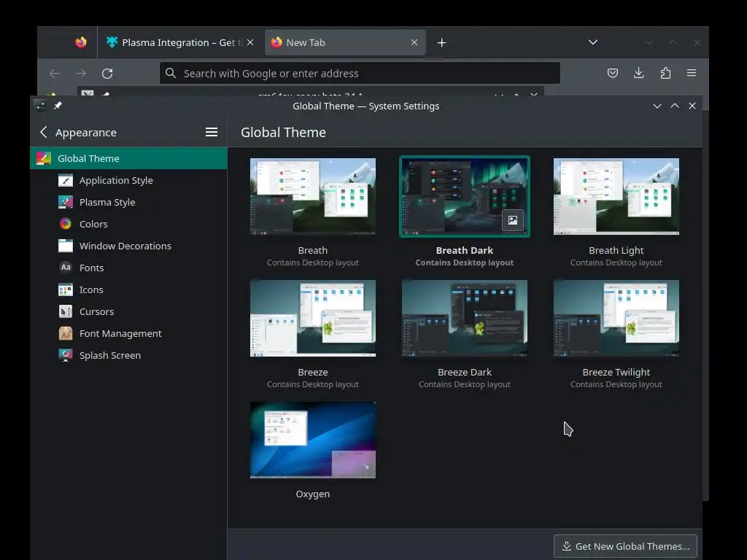The height and width of the screenshot is (560, 747).
Task: Open the Fonts settings page
Action: (128, 268)
